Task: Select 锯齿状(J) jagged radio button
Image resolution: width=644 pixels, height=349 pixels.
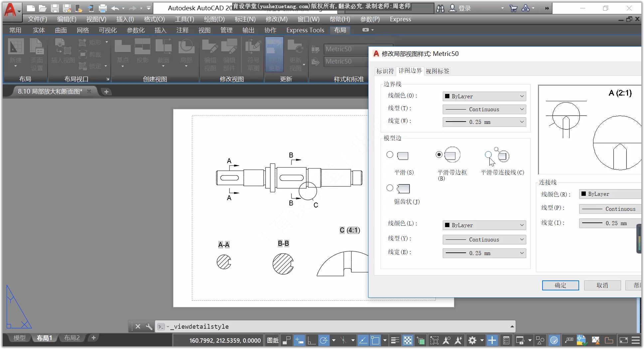Action: coord(390,188)
